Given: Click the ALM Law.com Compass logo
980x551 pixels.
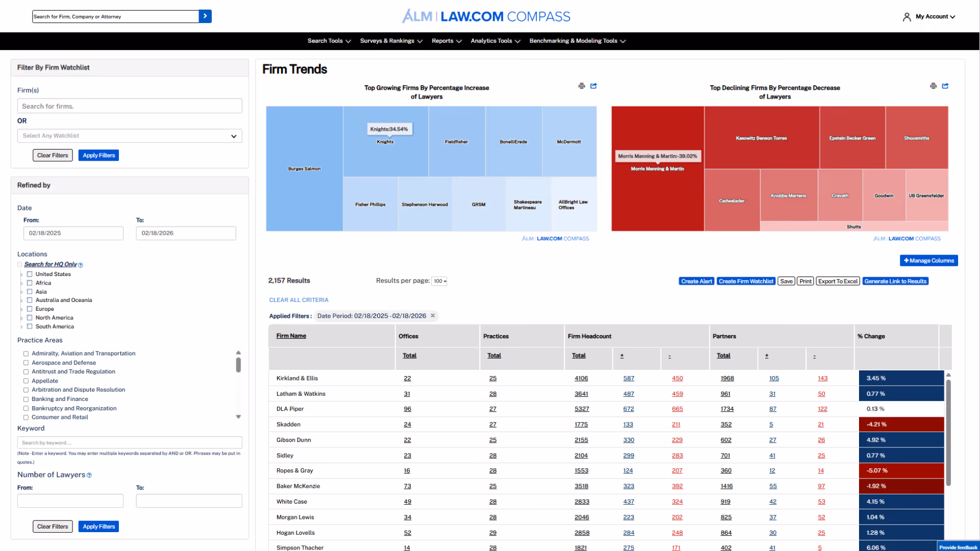Looking at the screenshot, I should (x=486, y=16).
